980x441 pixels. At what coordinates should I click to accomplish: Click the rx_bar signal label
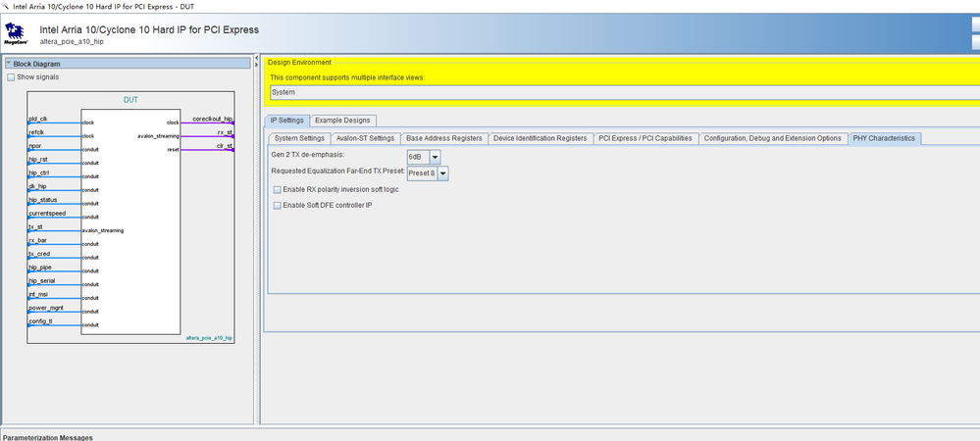pyautogui.click(x=37, y=240)
